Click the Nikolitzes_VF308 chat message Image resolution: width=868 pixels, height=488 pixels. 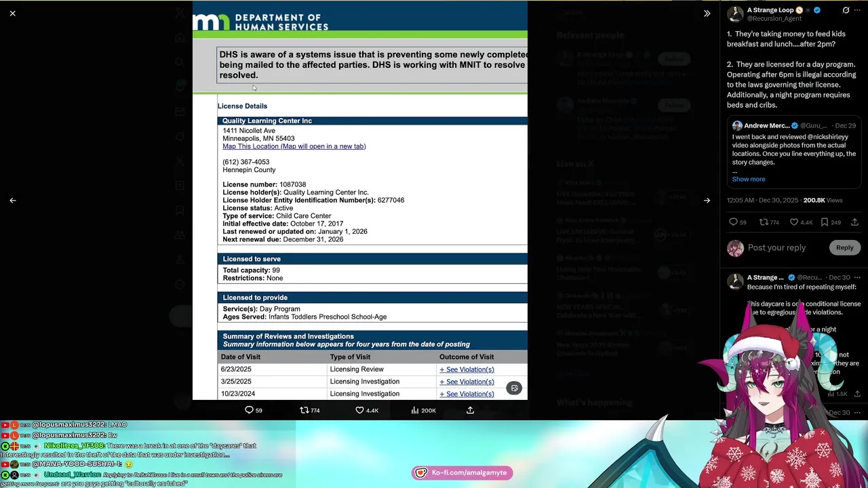click(x=129, y=450)
